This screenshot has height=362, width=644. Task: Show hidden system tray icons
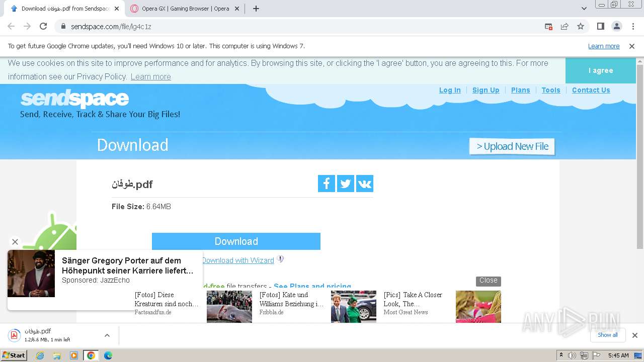561,355
